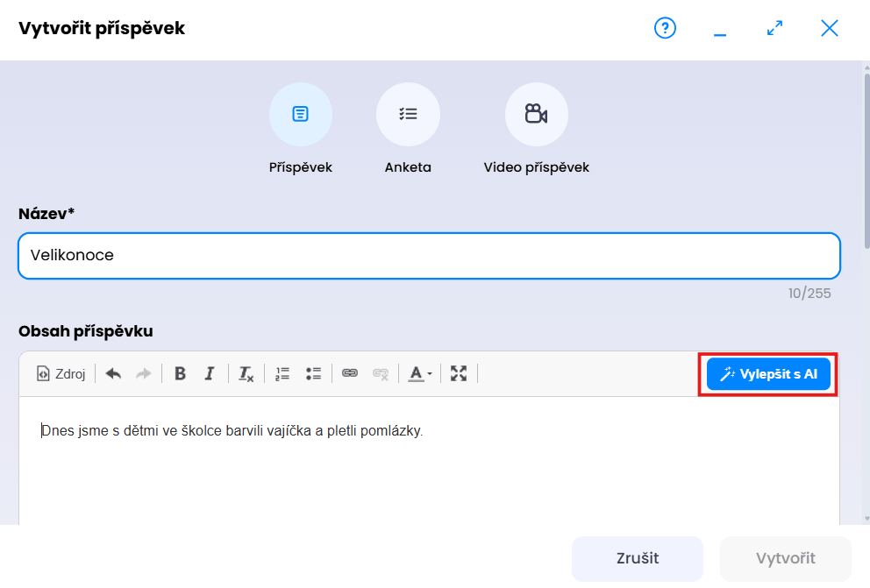Insert a bulleted list
The width and height of the screenshot is (870, 588).
coord(313,373)
